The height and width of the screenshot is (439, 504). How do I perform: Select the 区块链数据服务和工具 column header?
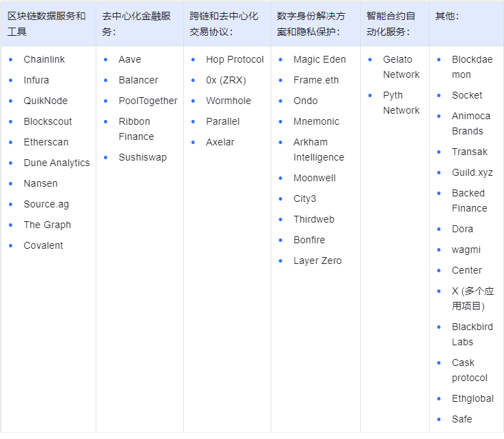tap(47, 24)
